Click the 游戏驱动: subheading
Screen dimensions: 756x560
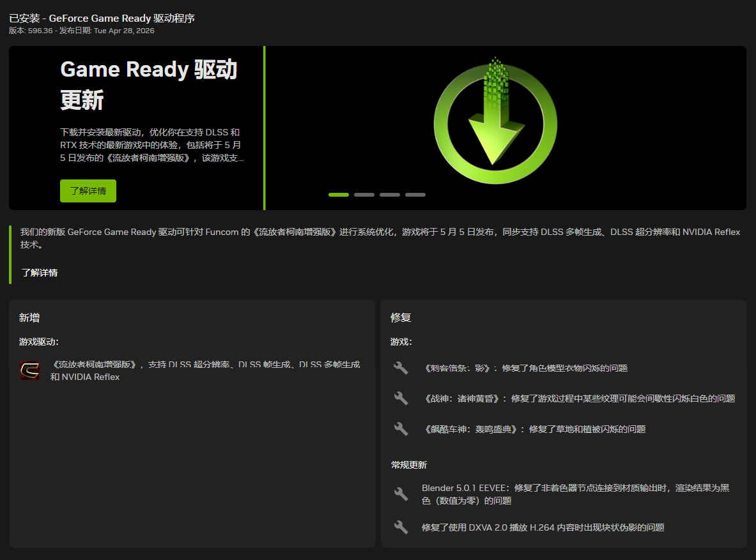click(38, 342)
